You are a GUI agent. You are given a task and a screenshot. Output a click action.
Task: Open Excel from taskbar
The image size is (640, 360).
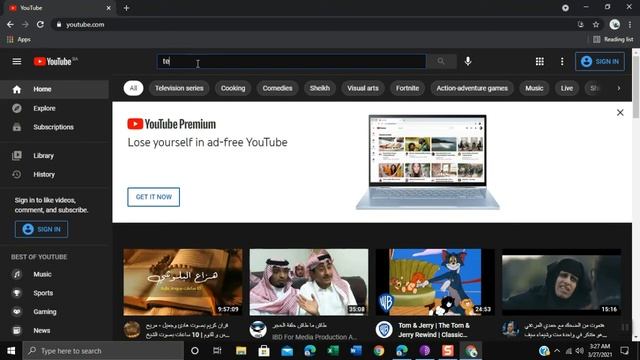[x=333, y=351]
